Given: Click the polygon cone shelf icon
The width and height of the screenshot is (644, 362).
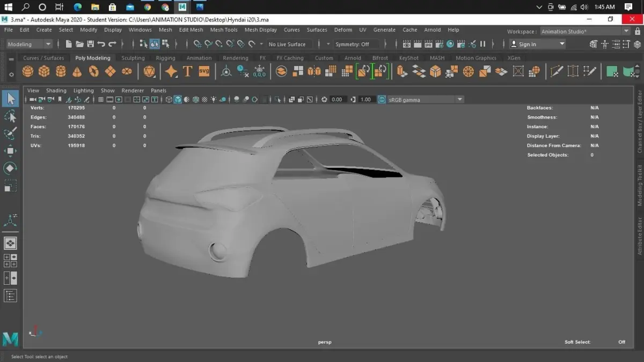Looking at the screenshot, I should point(77,71).
